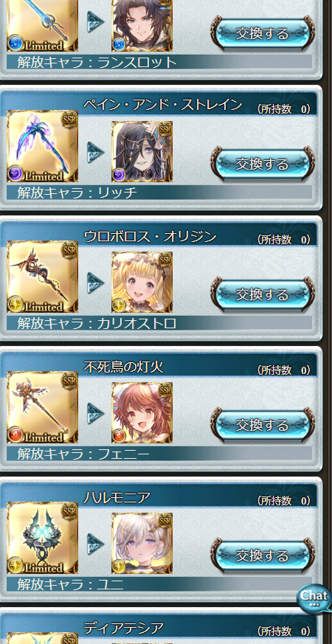The height and width of the screenshot is (644, 332).
Task: Open the Chat bubble
Action: [314, 598]
